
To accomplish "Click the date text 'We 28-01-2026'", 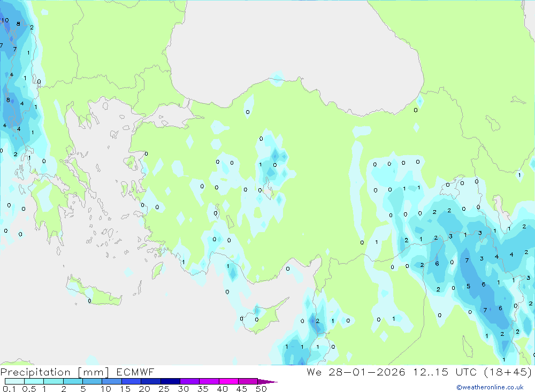I will pyautogui.click(x=356, y=372).
